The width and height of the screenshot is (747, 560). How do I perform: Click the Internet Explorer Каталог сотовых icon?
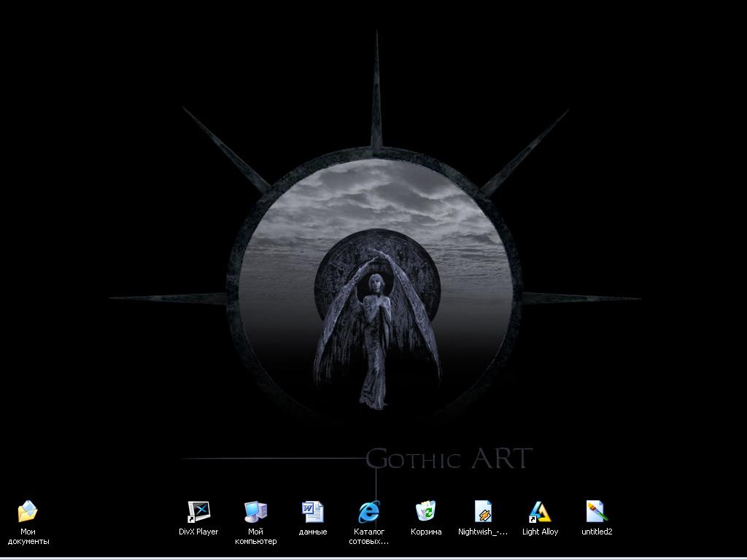tap(368, 512)
